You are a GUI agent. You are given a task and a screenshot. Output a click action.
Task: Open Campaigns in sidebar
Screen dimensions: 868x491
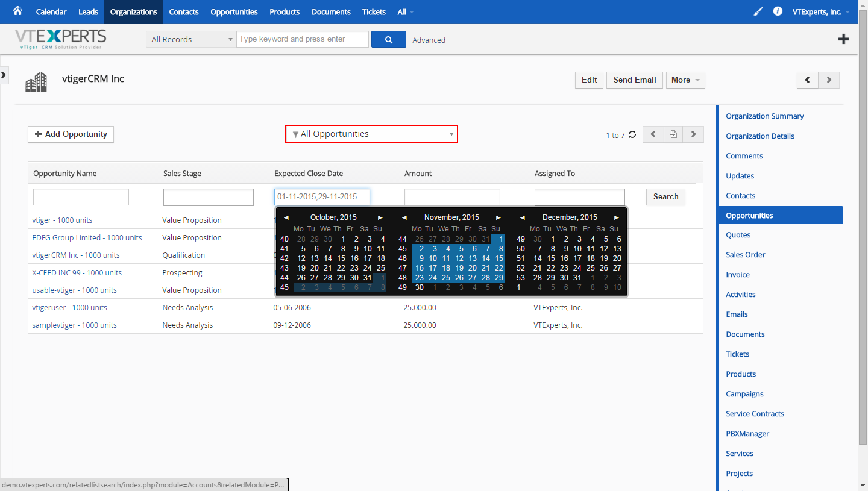744,394
